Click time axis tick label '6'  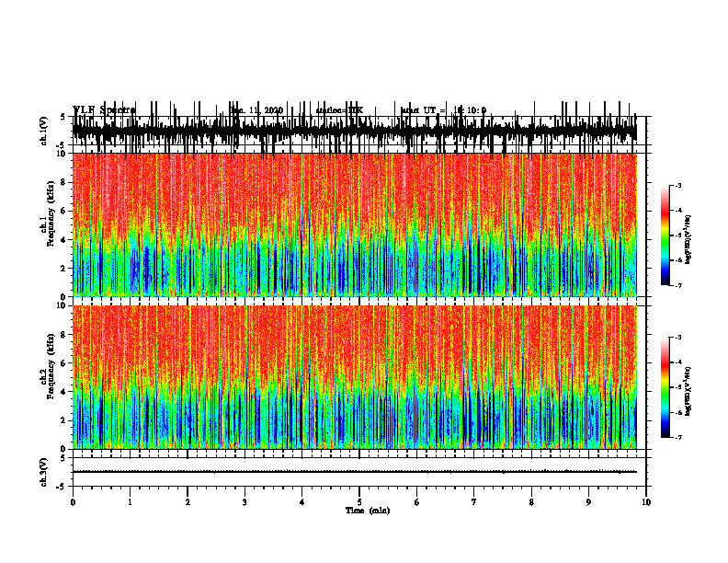(x=417, y=502)
